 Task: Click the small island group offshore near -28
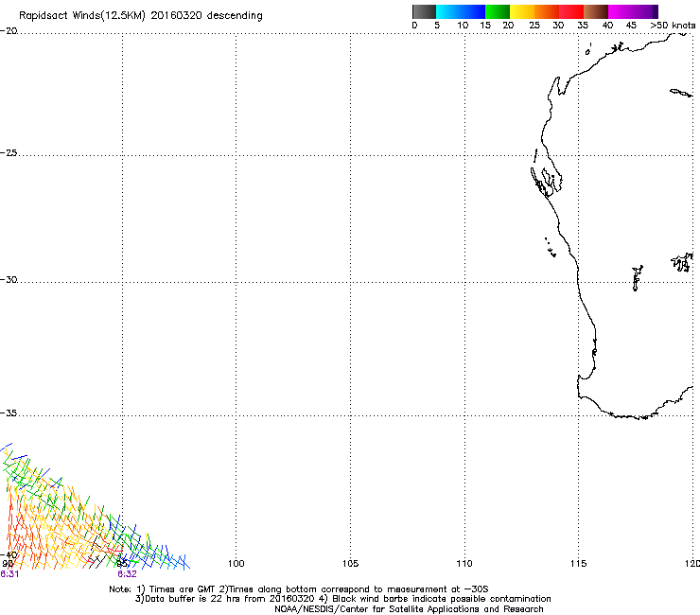point(551,248)
